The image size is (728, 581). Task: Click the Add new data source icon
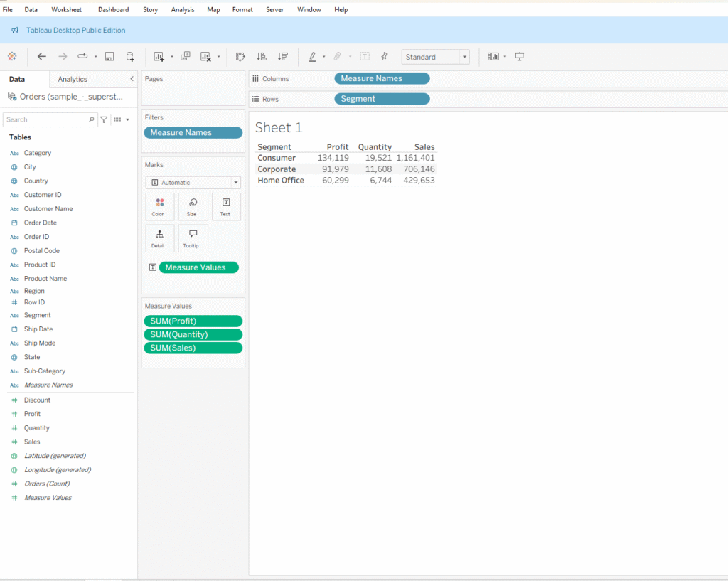pyautogui.click(x=130, y=57)
